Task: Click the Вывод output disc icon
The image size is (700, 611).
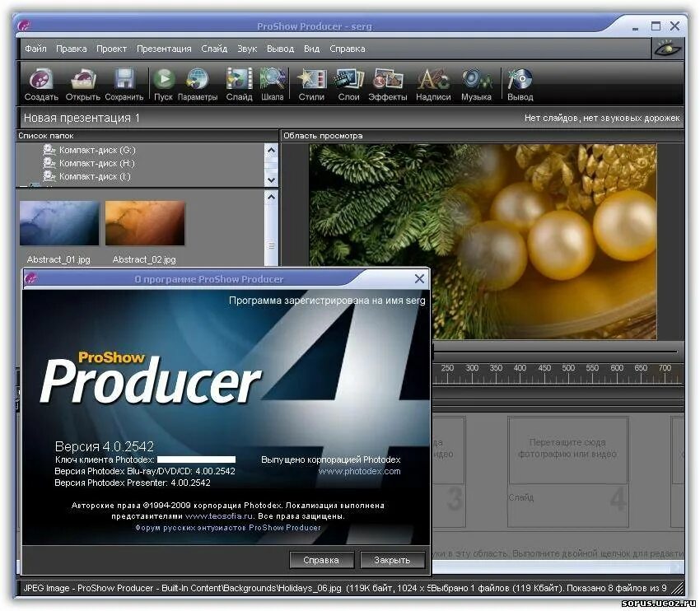Action: coord(520,84)
